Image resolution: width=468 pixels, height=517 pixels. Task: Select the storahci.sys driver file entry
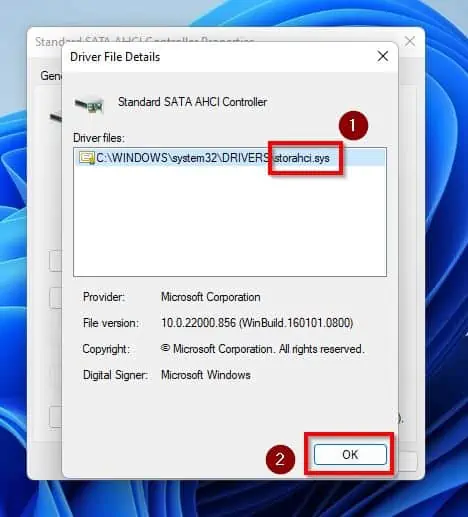tap(230, 158)
